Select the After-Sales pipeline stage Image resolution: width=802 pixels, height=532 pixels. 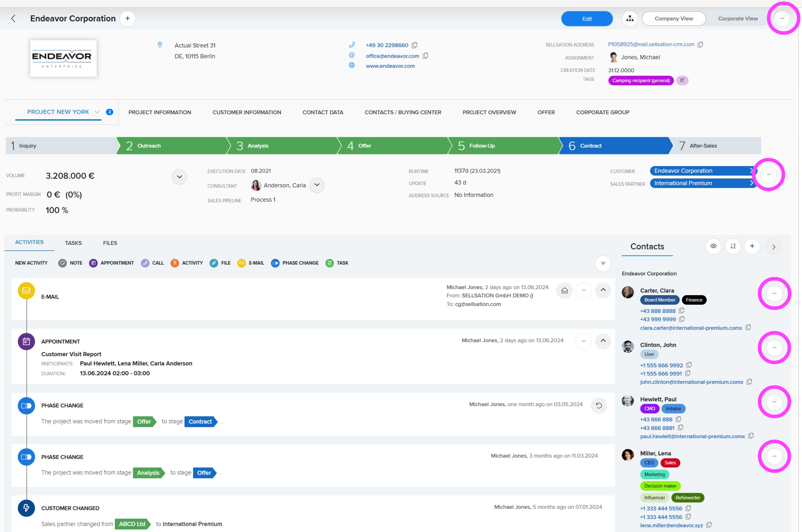point(715,145)
